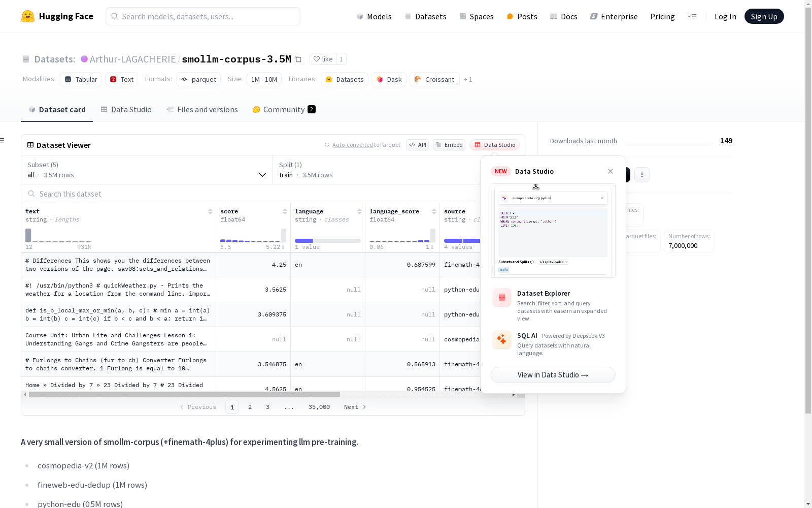
Task: Sort by the text column sort icon
Action: point(210,211)
